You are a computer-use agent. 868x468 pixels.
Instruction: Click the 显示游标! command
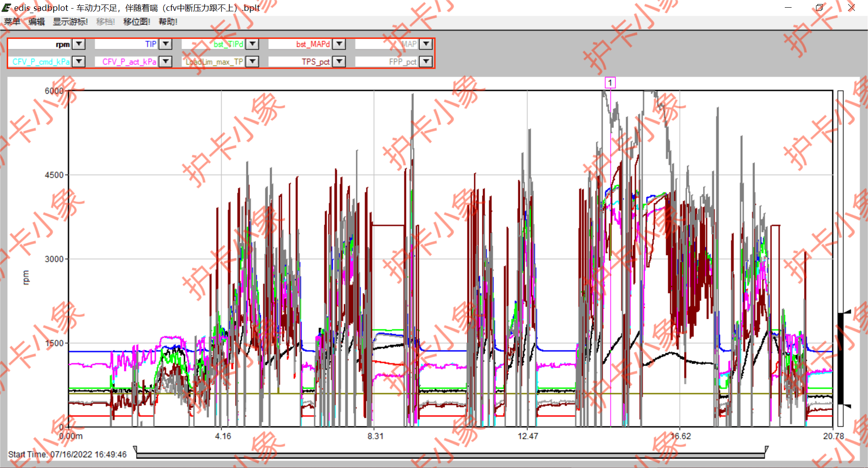[x=70, y=22]
